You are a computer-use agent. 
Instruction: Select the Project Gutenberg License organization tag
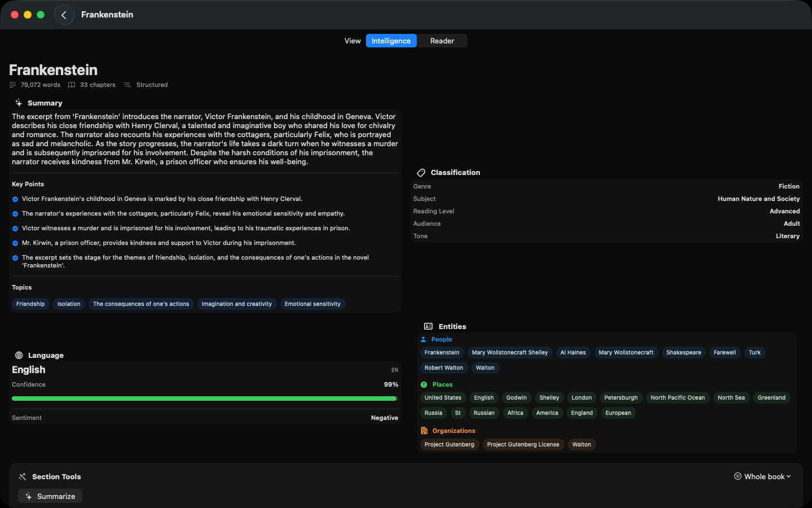pyautogui.click(x=523, y=444)
